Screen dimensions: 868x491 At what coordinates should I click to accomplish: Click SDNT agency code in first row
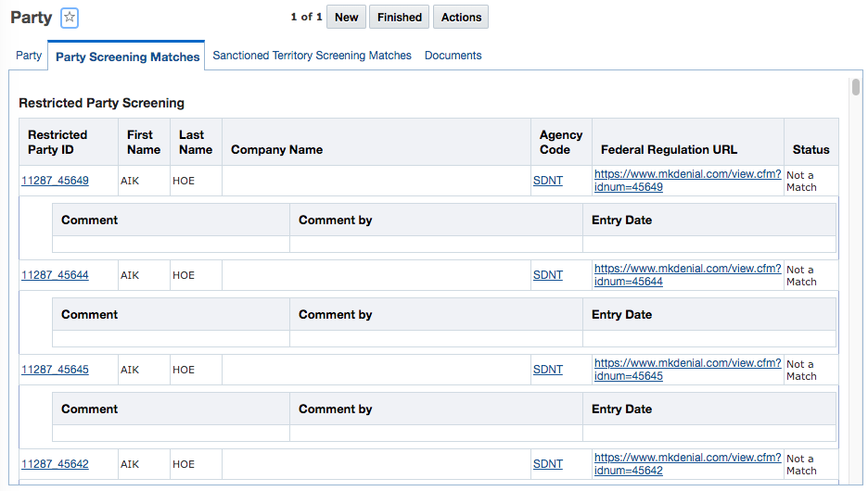pos(547,181)
